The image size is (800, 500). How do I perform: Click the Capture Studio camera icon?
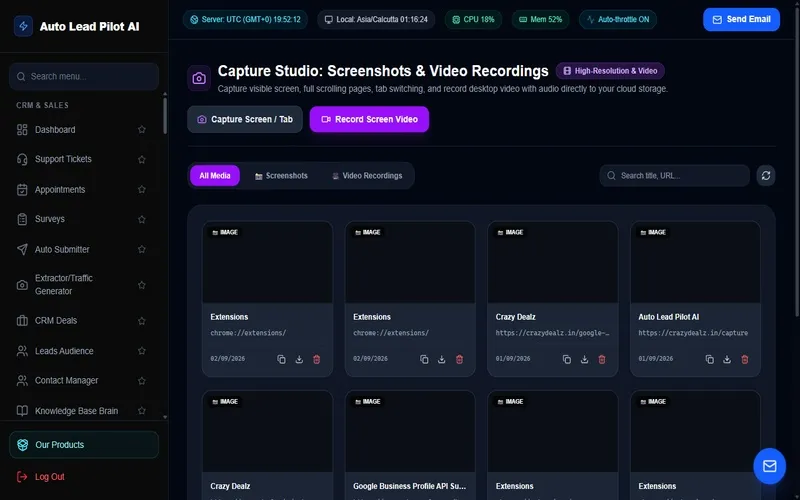coord(199,78)
